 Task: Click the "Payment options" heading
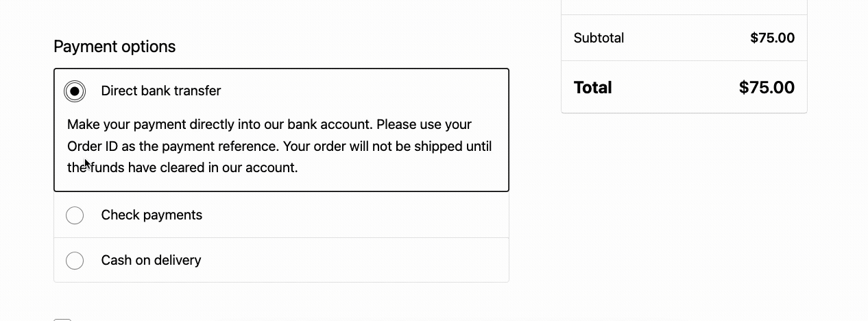tap(114, 47)
